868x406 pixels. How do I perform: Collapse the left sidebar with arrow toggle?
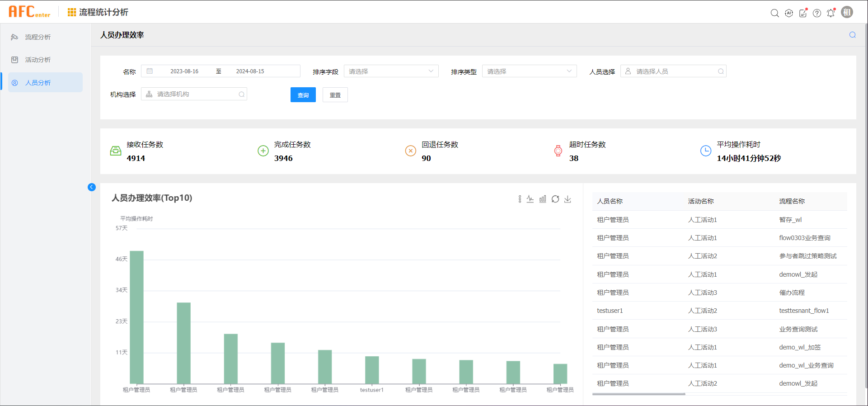[x=92, y=187]
